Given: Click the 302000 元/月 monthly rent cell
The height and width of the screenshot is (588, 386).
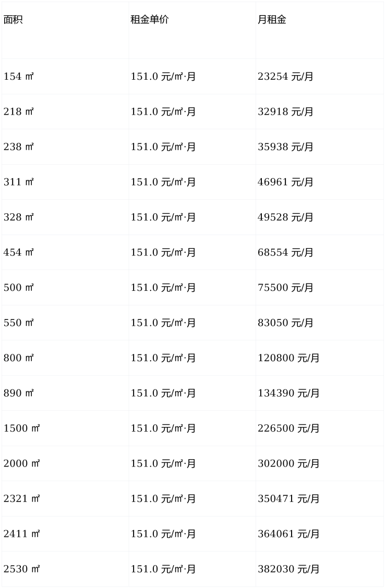Looking at the screenshot, I should (x=288, y=463).
